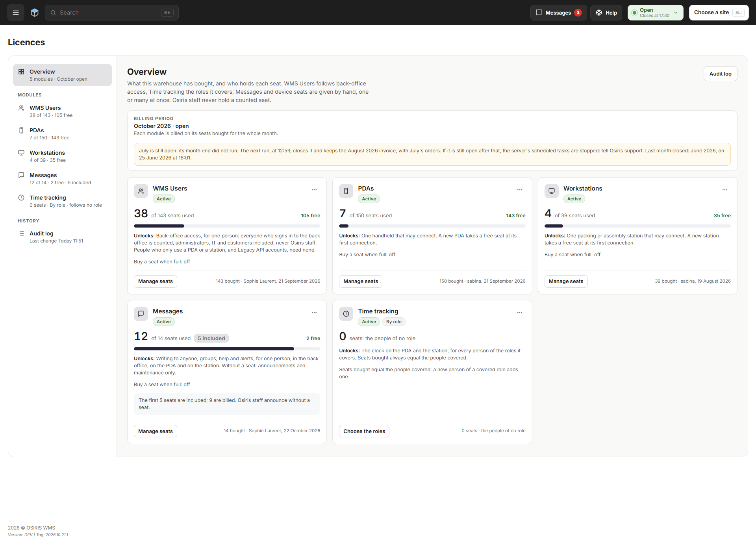Click the Licences page heading
This screenshot has height=548, width=756.
[26, 42]
